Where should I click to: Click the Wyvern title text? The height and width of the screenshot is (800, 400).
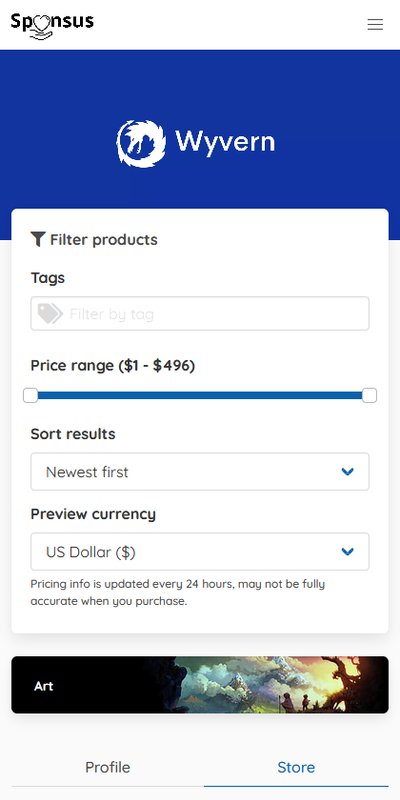point(225,141)
